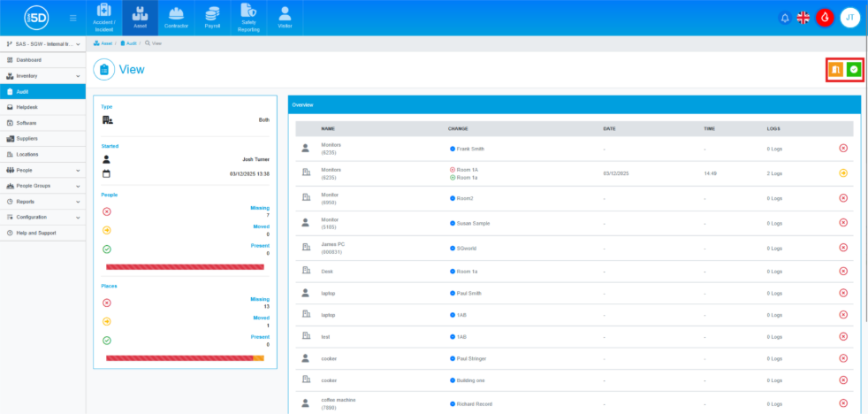Click the UK flag language icon
The width and height of the screenshot is (868, 414).
click(803, 18)
